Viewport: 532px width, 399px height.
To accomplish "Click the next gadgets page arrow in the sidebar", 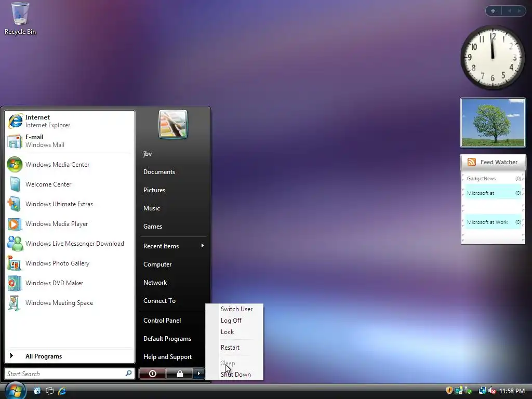I will point(519,11).
